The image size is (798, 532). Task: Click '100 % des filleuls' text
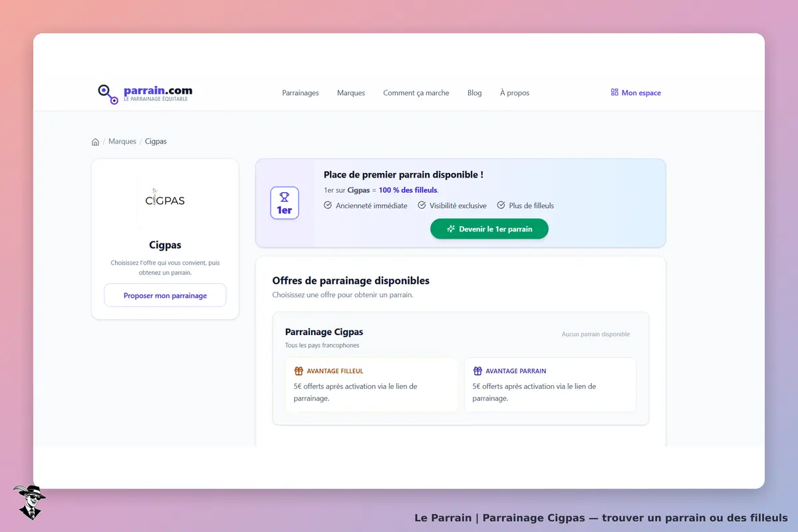[x=408, y=190]
